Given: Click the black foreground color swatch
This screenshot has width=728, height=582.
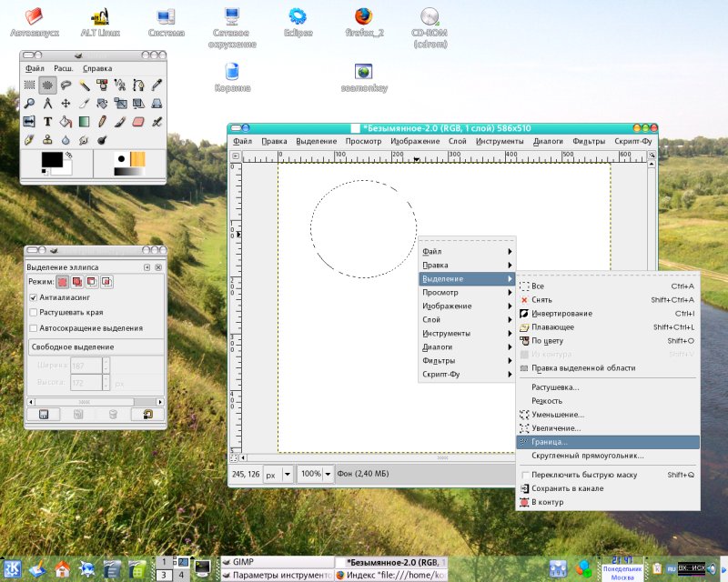Looking at the screenshot, I should [52, 160].
